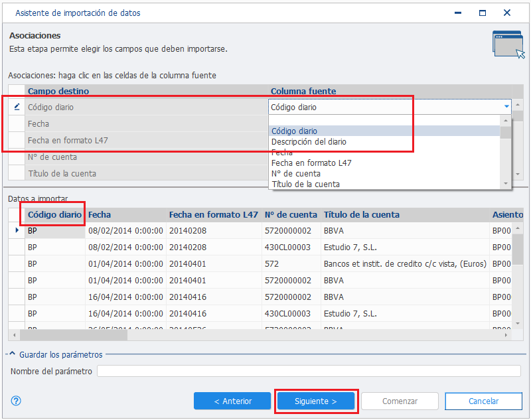
Task: Select Código diario in the dropdown list
Action: pyautogui.click(x=384, y=131)
